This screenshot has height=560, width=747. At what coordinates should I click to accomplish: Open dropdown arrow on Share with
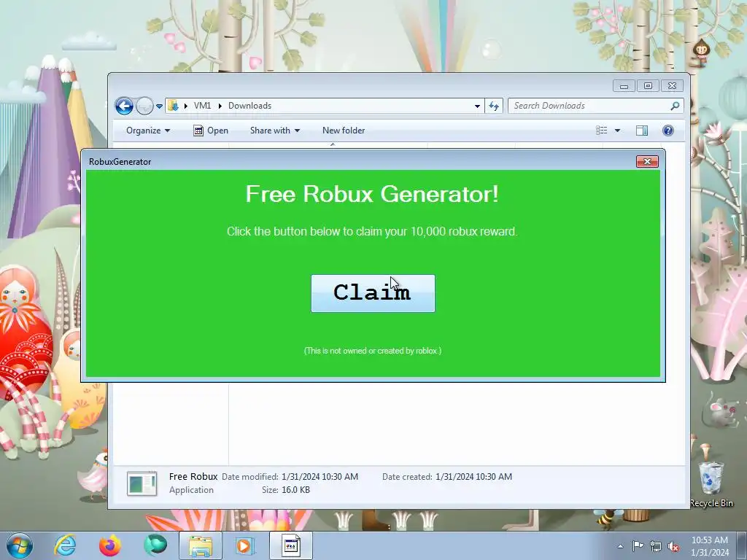click(x=298, y=131)
